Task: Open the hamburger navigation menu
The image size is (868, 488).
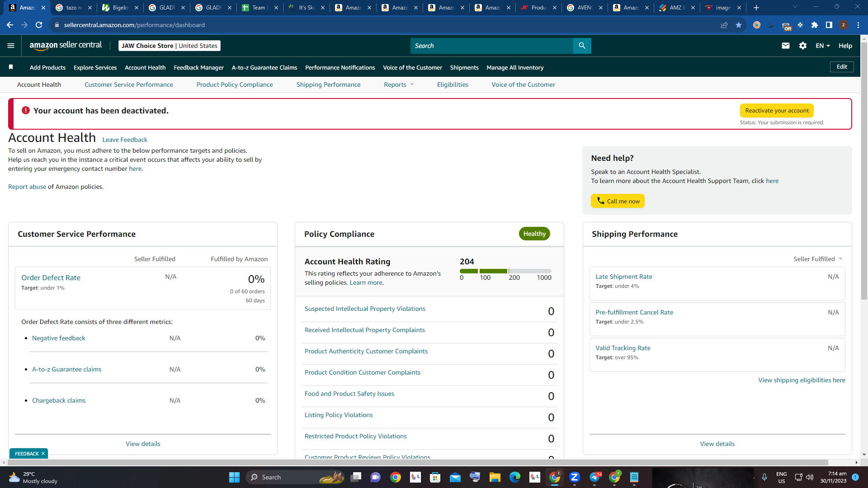Action: tap(11, 46)
